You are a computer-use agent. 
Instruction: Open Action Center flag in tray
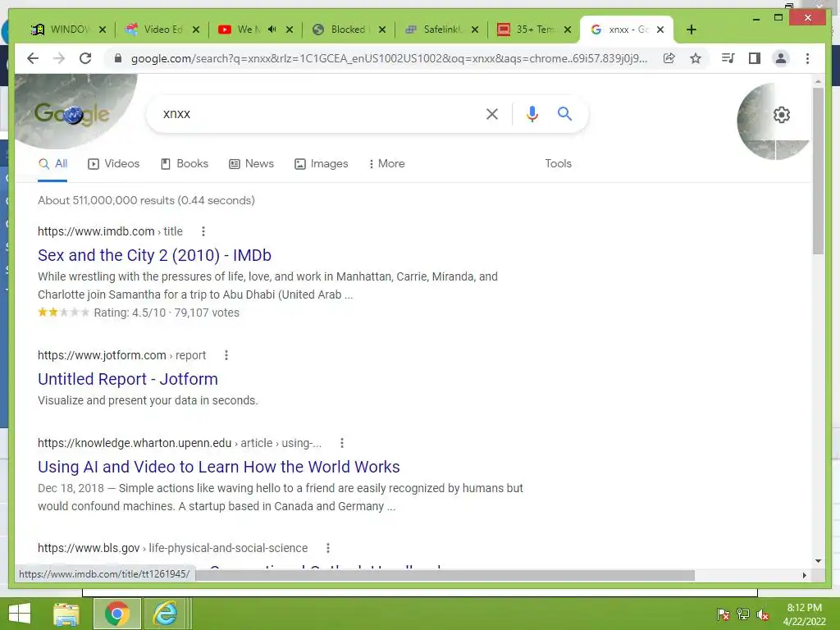click(724, 614)
